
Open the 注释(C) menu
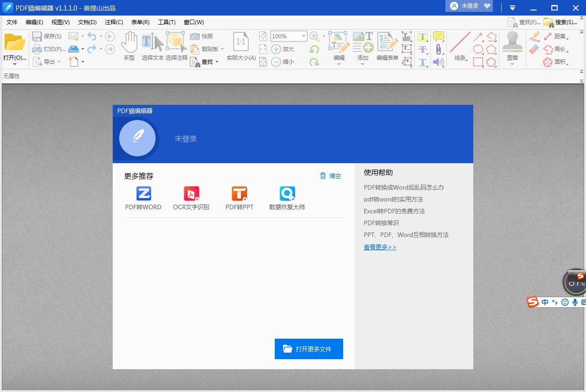tap(114, 22)
